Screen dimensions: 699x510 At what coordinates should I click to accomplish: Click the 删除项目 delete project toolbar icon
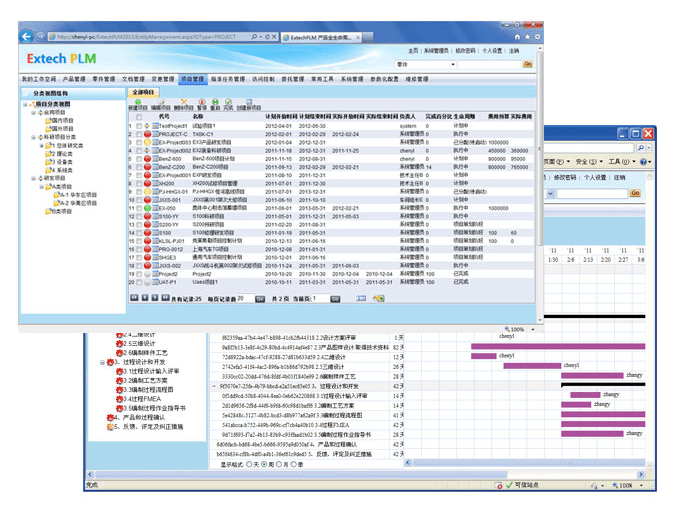pos(184,102)
